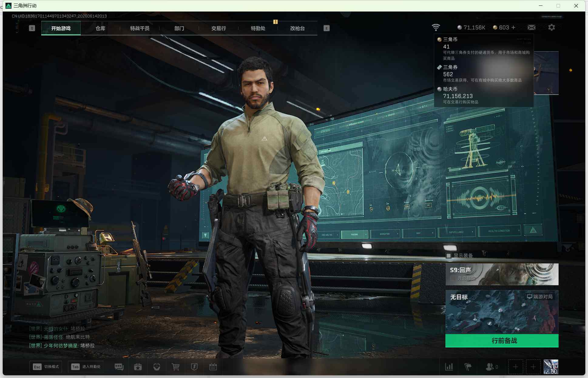This screenshot has height=378, width=588.
Task: Click the 端游对局 label
Action: pos(540,296)
